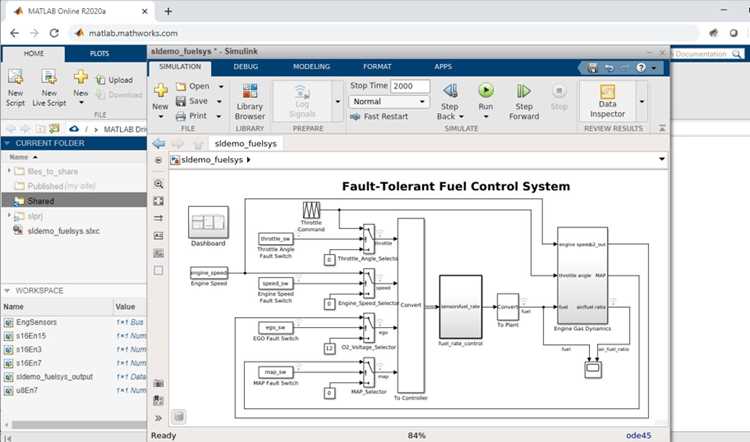Image resolution: width=750 pixels, height=442 pixels.
Task: Open the Simulink help question-mark icon
Action: [x=641, y=68]
